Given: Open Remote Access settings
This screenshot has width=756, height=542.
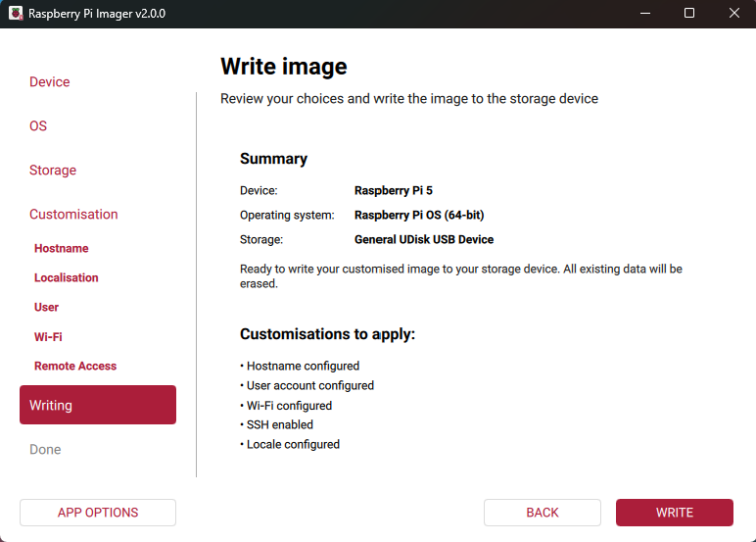Looking at the screenshot, I should pos(75,367).
